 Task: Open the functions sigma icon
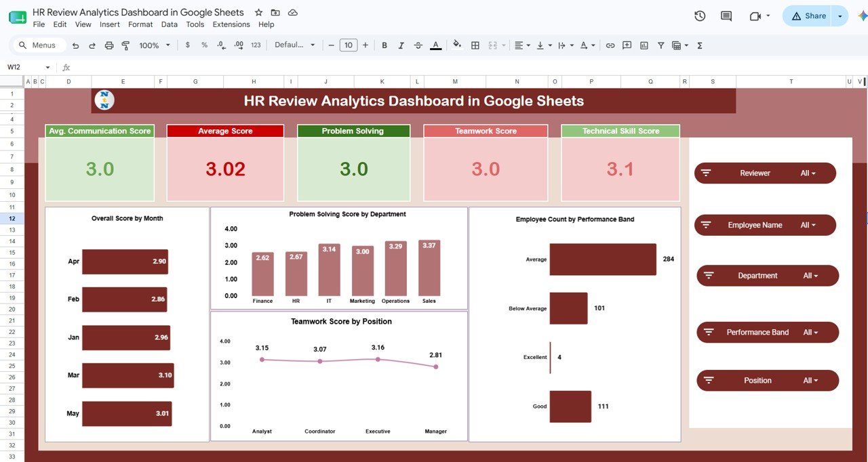[700, 45]
